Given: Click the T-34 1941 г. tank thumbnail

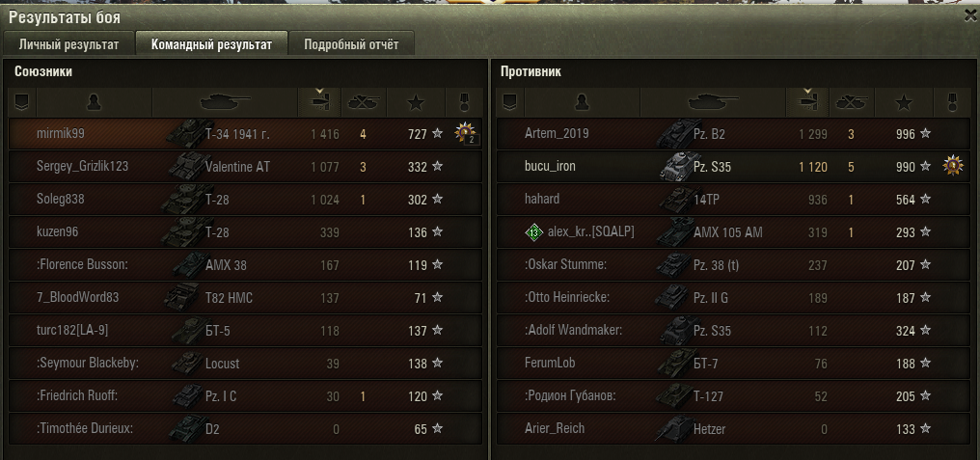Looking at the screenshot, I should 189,133.
